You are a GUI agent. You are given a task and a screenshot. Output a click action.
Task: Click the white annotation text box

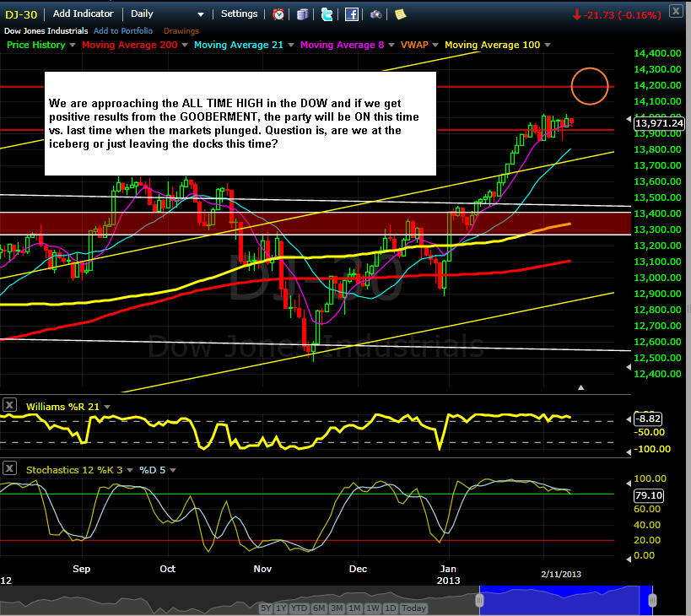tap(240, 123)
